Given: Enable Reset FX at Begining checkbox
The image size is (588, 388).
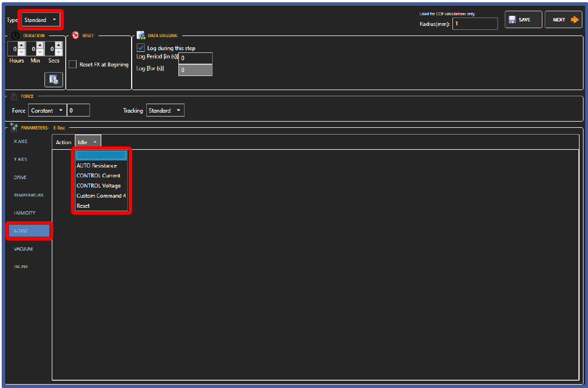Looking at the screenshot, I should click(73, 65).
